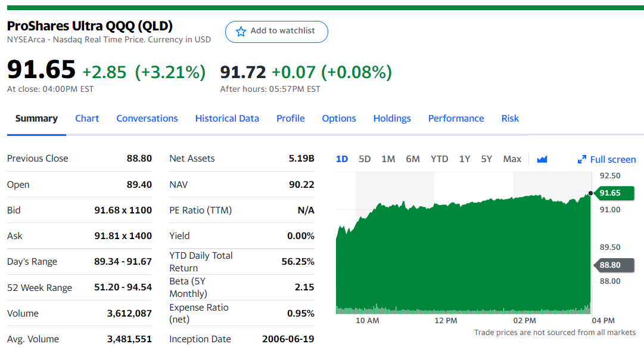Image resolution: width=644 pixels, height=350 pixels.
Task: Click the Volume value 3,612,087
Action: point(129,314)
